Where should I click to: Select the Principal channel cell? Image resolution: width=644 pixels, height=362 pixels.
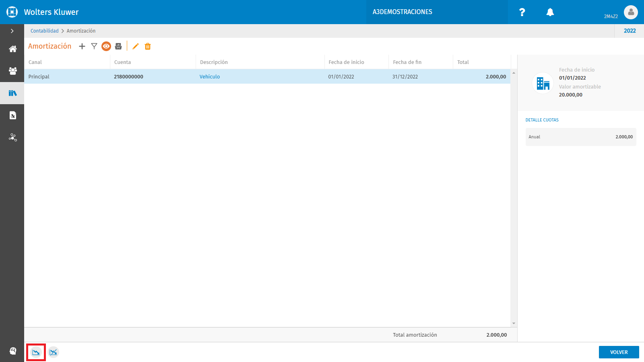click(x=39, y=77)
